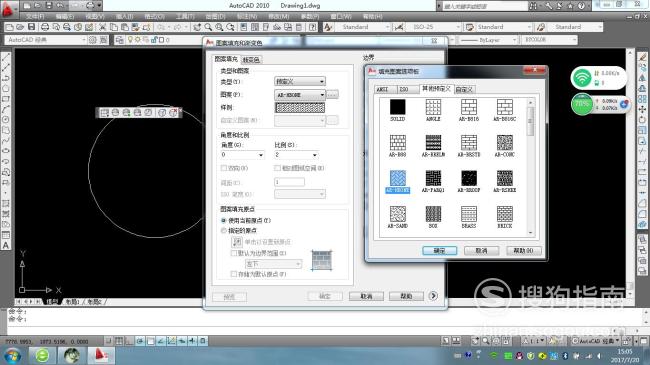Open the BYCOLOR plot style dropdown
The width and height of the screenshot is (650, 365).
coord(549,40)
